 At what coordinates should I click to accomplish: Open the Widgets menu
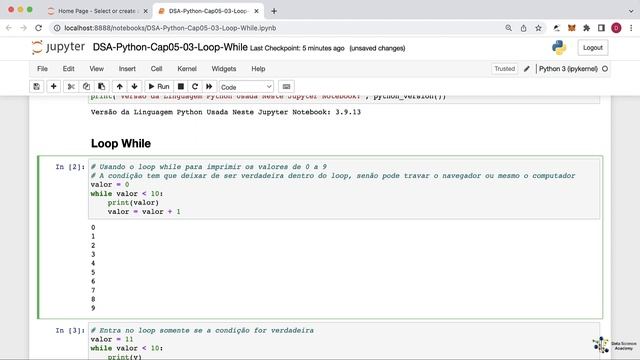pos(224,69)
